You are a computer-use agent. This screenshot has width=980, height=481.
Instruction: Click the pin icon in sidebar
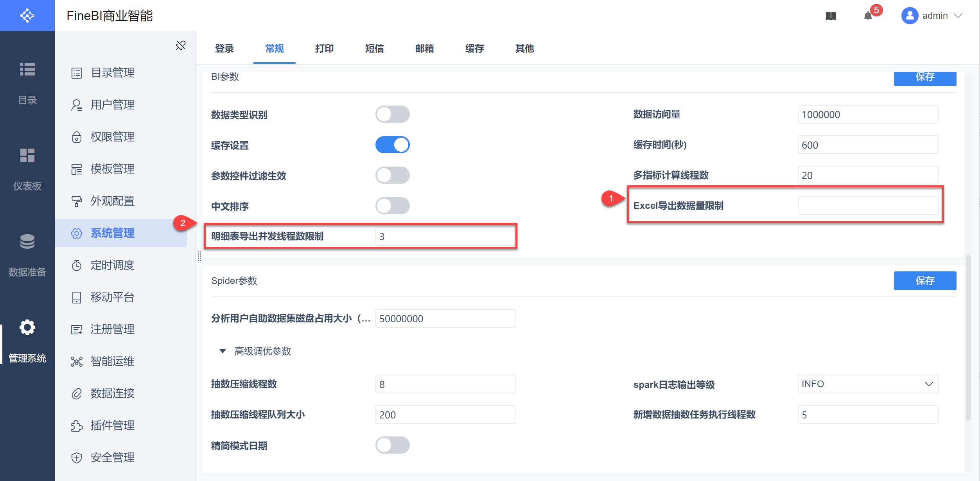pos(180,46)
